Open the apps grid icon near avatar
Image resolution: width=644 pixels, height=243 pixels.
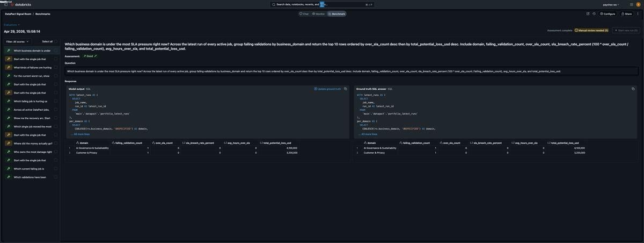click(x=631, y=4)
